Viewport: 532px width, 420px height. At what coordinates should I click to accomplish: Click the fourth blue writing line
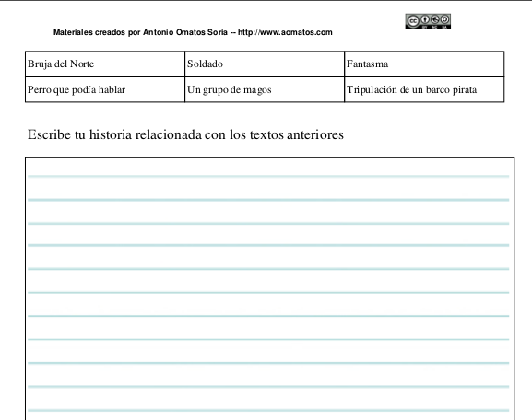coord(268,245)
